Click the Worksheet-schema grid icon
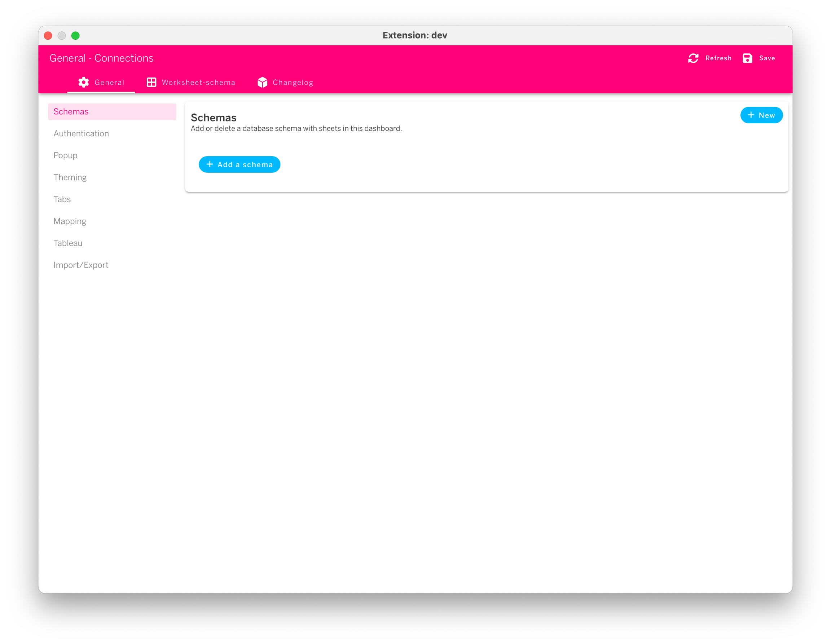831x644 pixels. (x=151, y=82)
